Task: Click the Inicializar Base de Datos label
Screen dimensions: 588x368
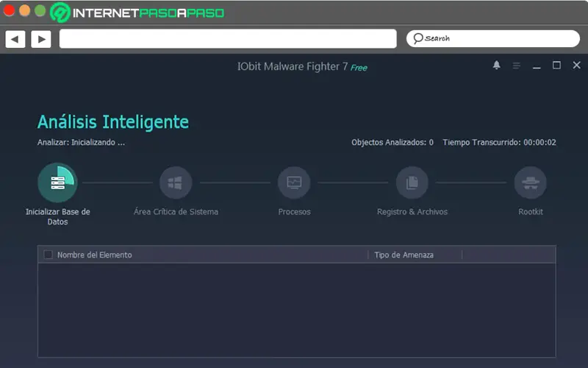Action: [x=58, y=216]
